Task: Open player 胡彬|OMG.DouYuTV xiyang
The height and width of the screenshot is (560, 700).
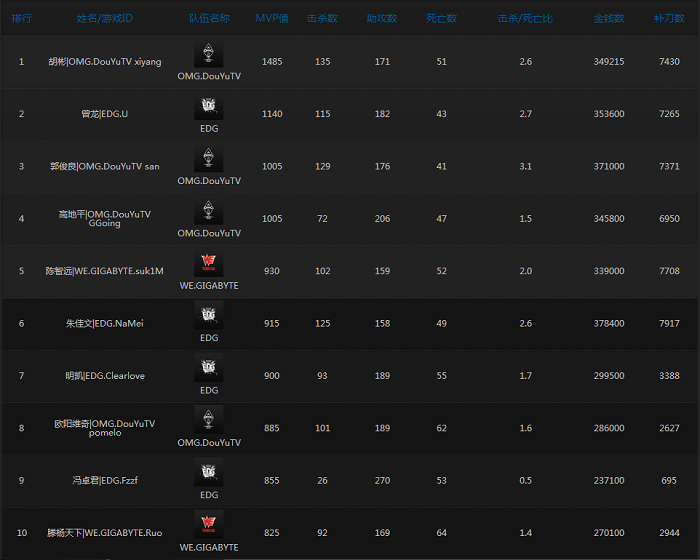Action: [104, 62]
